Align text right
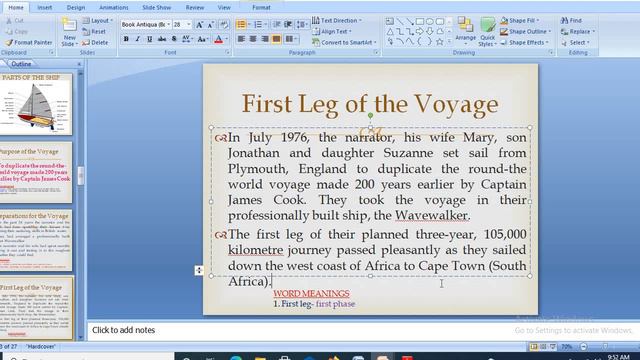The width and height of the screenshot is (640, 360). pyautogui.click(x=265, y=39)
